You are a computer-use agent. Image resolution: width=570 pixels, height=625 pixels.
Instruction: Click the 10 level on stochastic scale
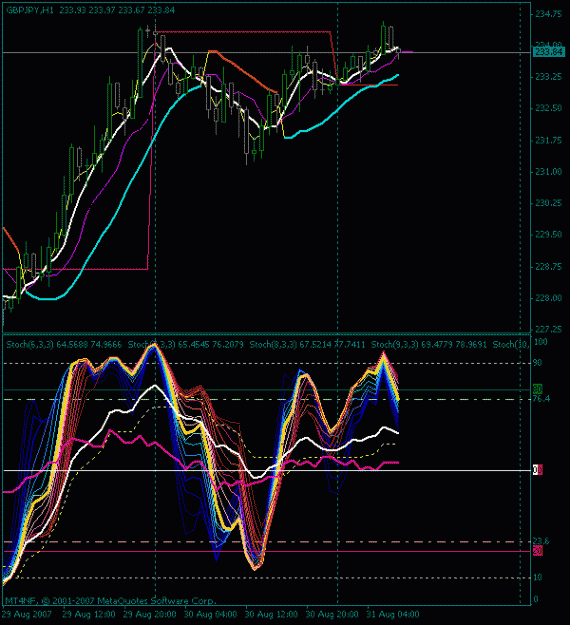(x=538, y=578)
